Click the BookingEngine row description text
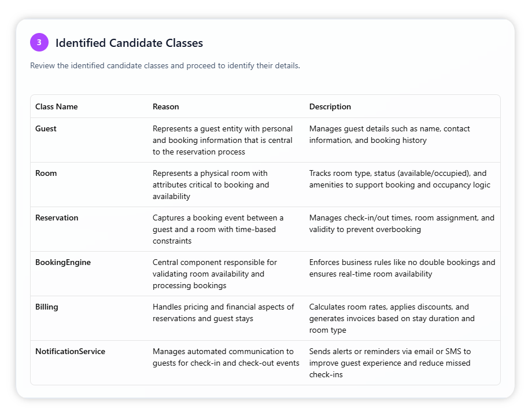This screenshot has height=416, width=532. click(x=402, y=268)
